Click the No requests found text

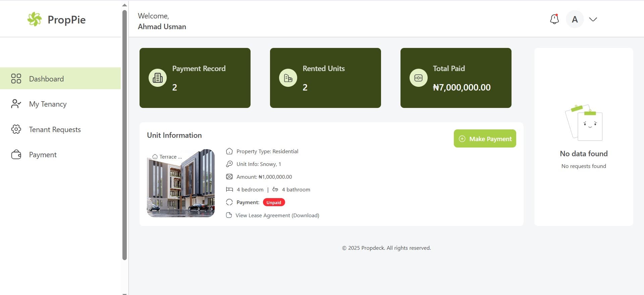[584, 166]
